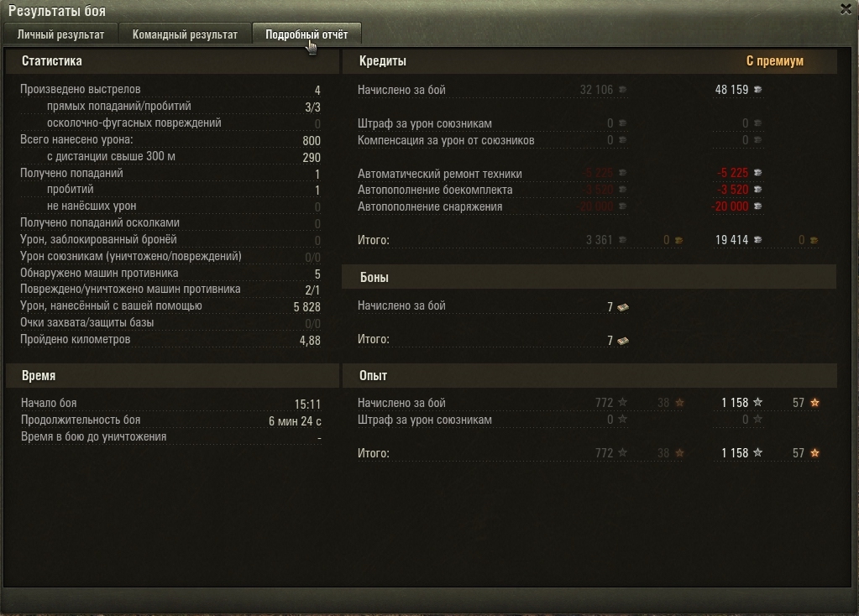The height and width of the screenshot is (616, 859).
Task: Click the С премиум column header
Action: tap(775, 60)
